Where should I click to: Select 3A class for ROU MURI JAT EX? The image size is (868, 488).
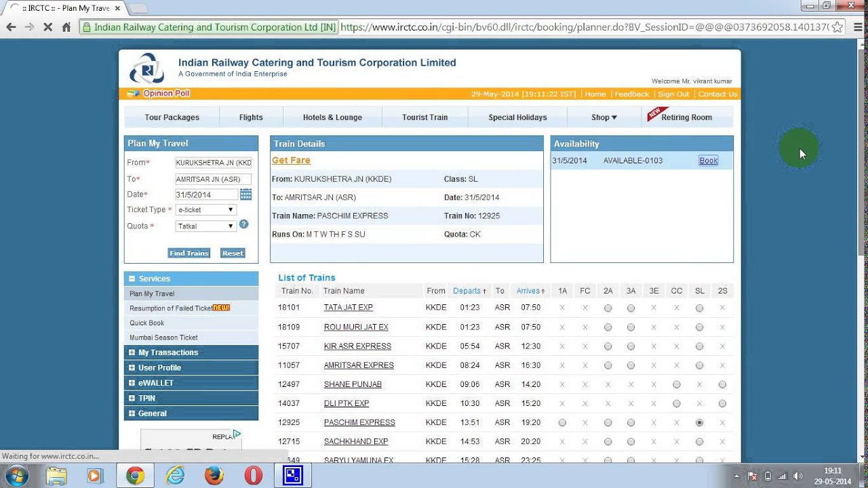(631, 327)
